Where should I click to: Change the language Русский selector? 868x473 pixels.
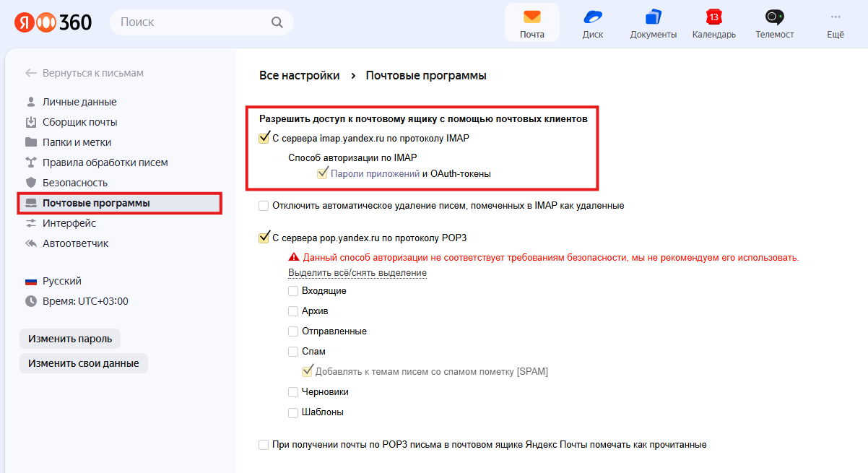(62, 281)
